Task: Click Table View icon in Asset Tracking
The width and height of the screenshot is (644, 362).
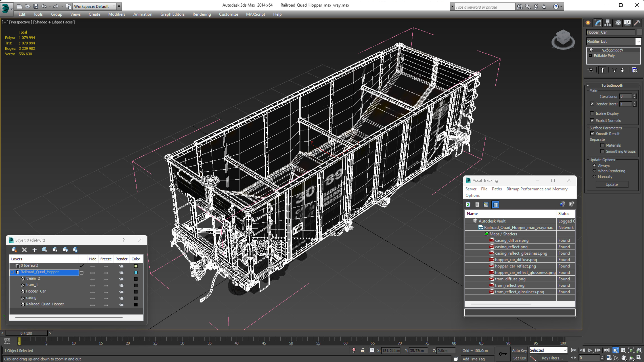Action: point(495,205)
